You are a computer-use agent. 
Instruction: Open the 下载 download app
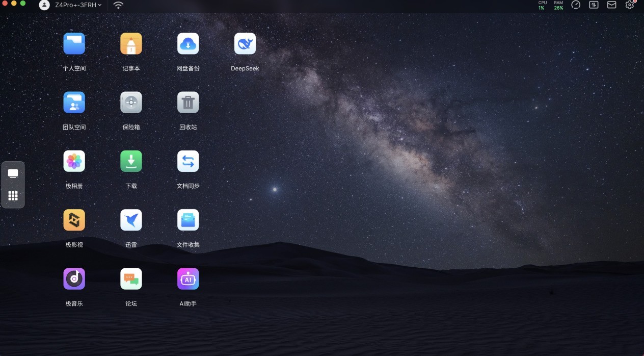[131, 161]
